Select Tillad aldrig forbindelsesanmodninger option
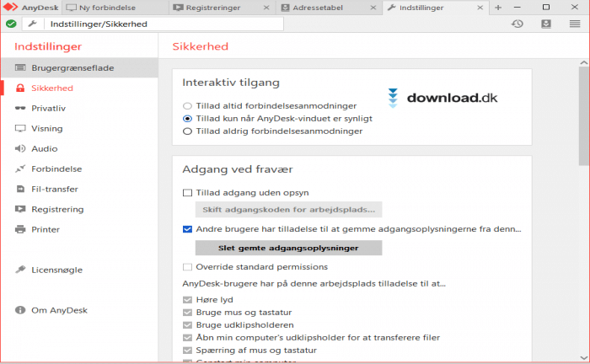590x364 pixels. (187, 131)
